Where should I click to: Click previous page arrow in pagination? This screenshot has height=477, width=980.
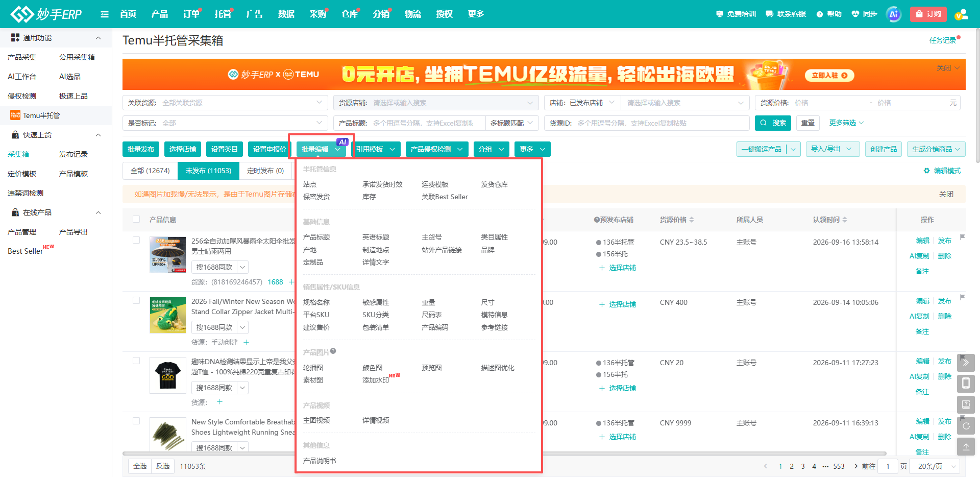tap(765, 466)
